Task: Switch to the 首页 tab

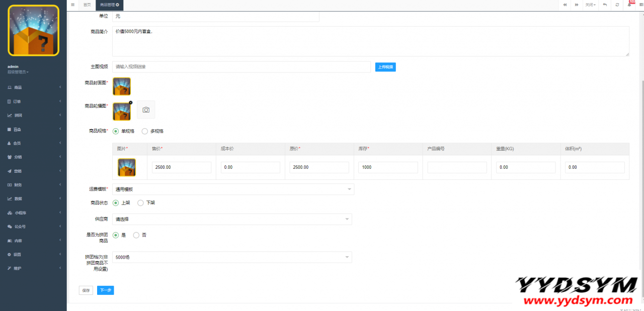Action: pos(88,5)
